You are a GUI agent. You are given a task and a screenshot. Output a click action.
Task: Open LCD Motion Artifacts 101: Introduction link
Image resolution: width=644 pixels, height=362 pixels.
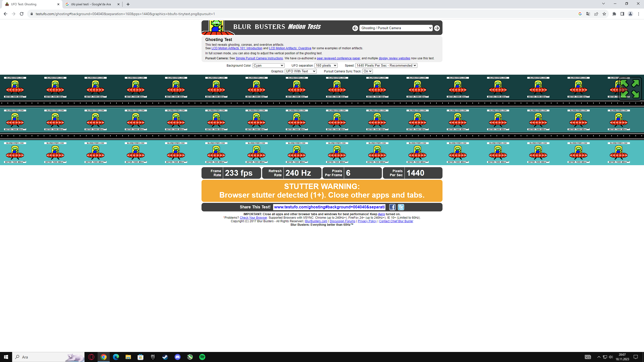tap(237, 48)
